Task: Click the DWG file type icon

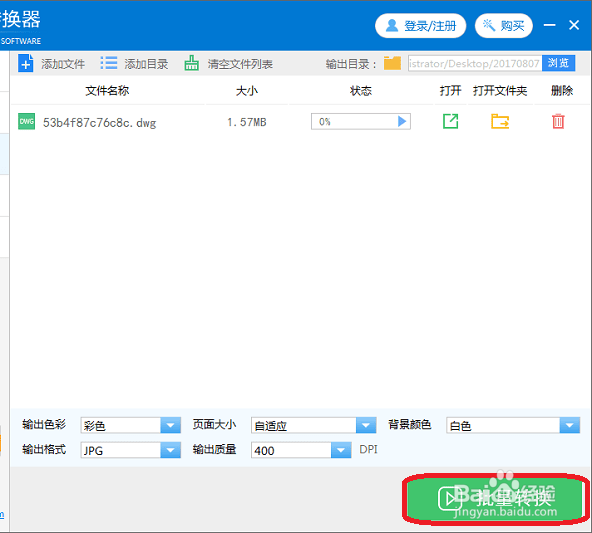Action: click(26, 122)
